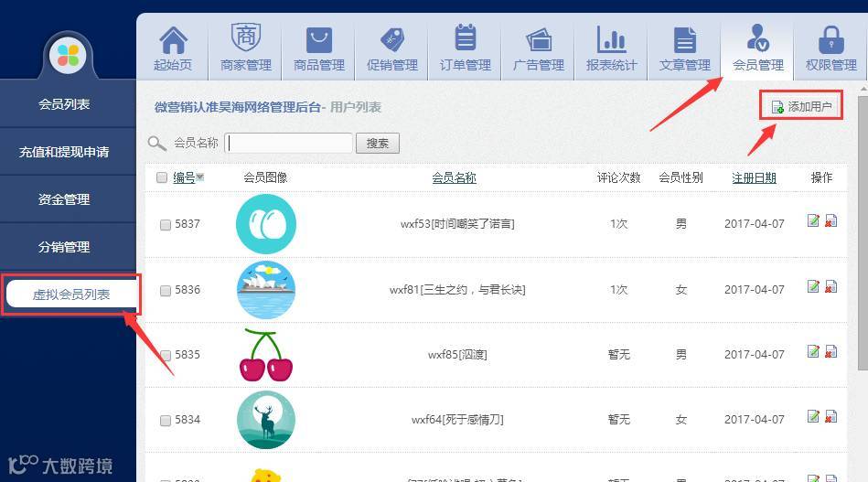Click member name wxf85[泅渡]
The width and height of the screenshot is (868, 482).
coord(457,355)
